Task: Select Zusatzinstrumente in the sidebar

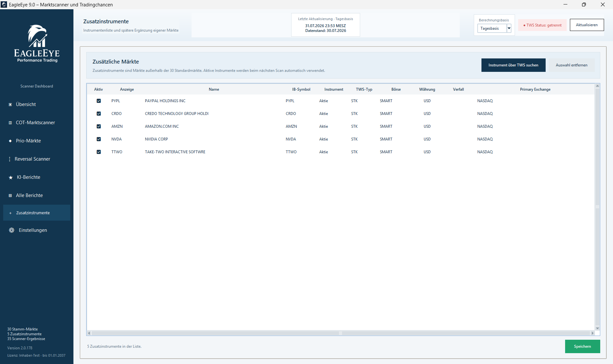Action: coord(37,213)
